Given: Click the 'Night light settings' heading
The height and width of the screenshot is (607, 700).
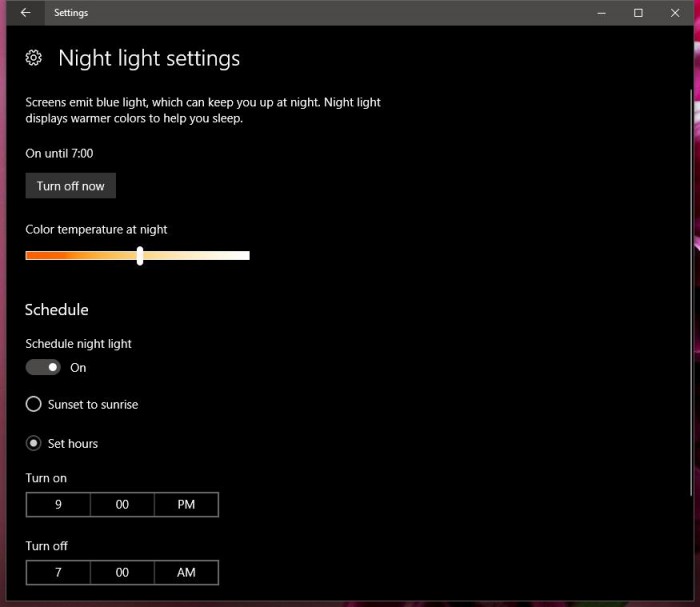Looking at the screenshot, I should [x=149, y=59].
